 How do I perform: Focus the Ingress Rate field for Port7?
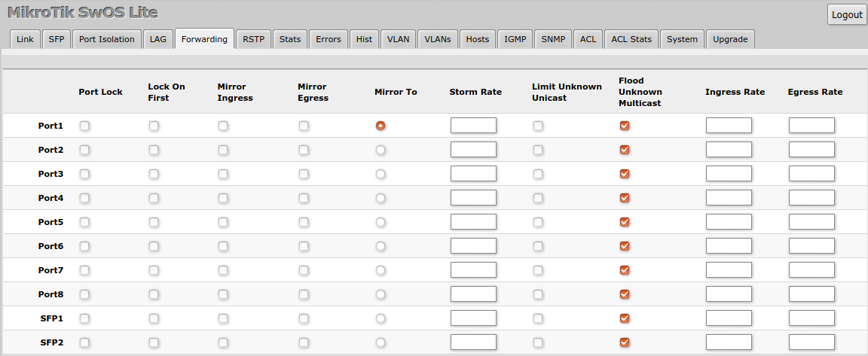pos(729,270)
